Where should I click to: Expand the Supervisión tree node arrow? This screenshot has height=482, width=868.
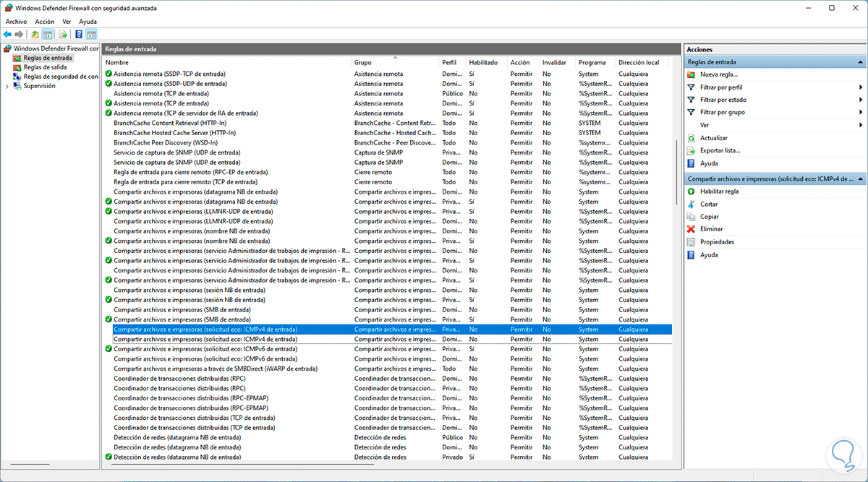point(7,85)
